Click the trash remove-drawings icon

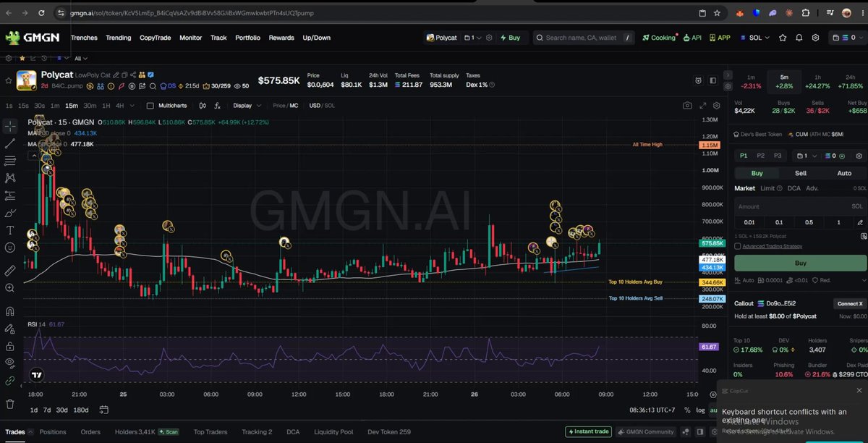point(10,404)
